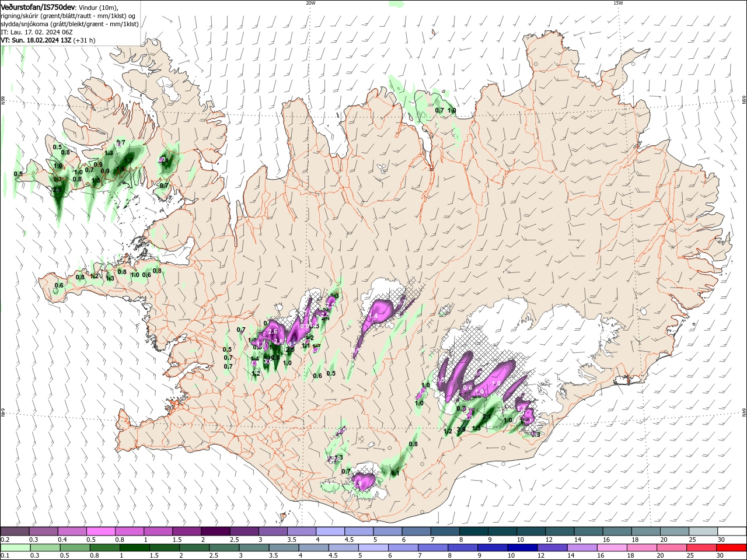Click the '(+31 h)' forecast offset text

click(85, 40)
